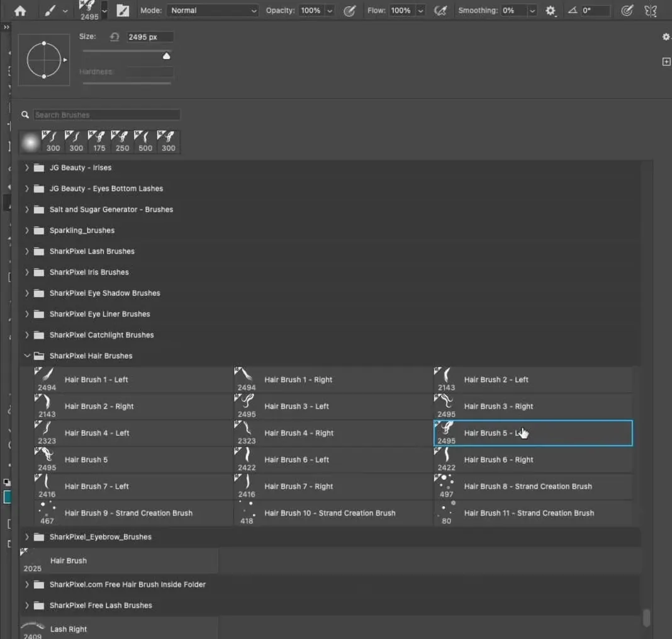Select the recent brush sized 250

pyautogui.click(x=122, y=142)
